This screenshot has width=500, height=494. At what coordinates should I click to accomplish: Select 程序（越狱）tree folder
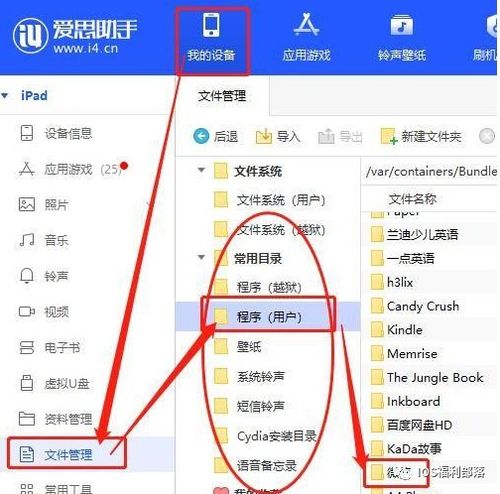257,287
